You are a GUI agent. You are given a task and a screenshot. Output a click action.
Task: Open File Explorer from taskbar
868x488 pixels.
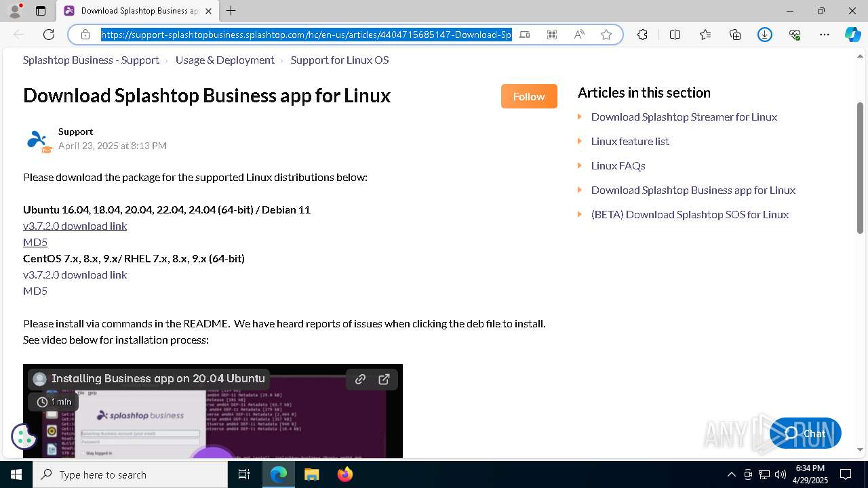311,474
